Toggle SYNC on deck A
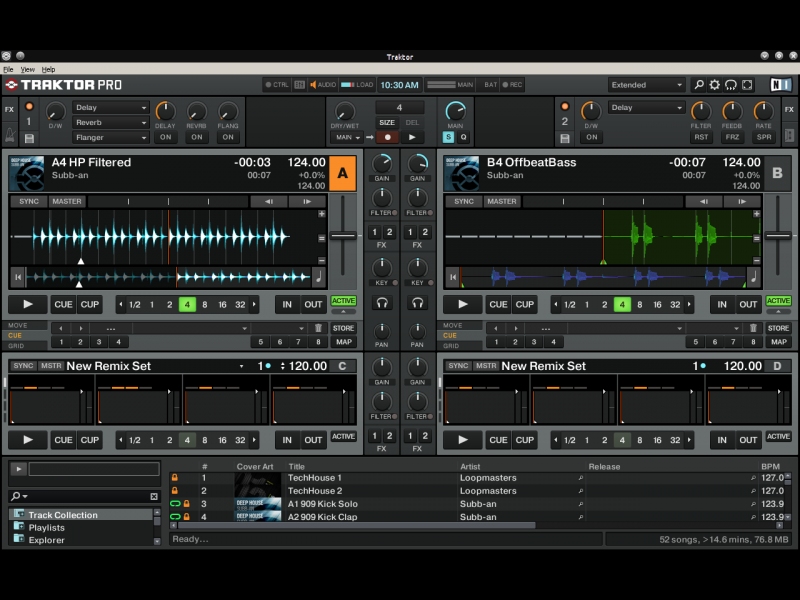The width and height of the screenshot is (800, 600). point(29,201)
